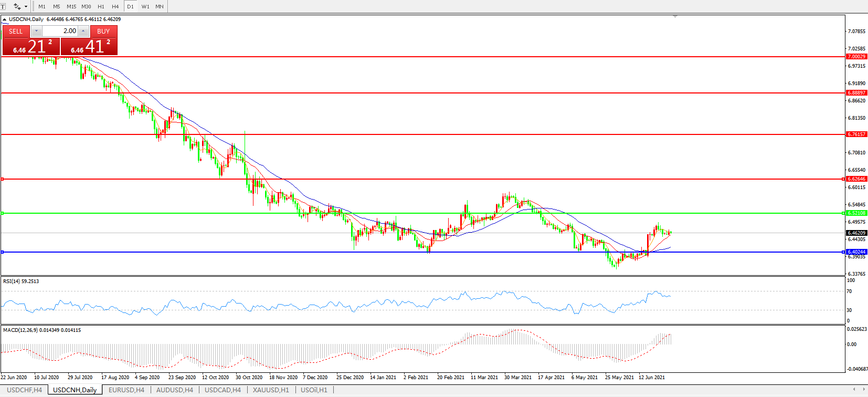Open the USOil,H1 chart tab

coord(314,390)
